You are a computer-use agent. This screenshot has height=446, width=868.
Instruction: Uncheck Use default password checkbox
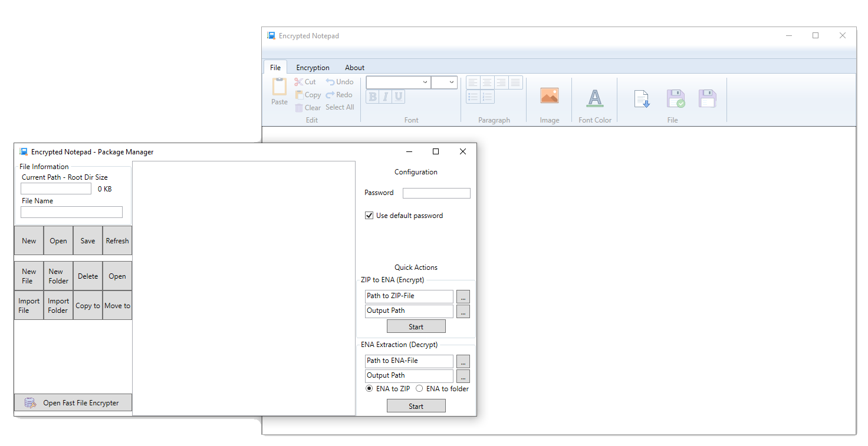pyautogui.click(x=369, y=216)
